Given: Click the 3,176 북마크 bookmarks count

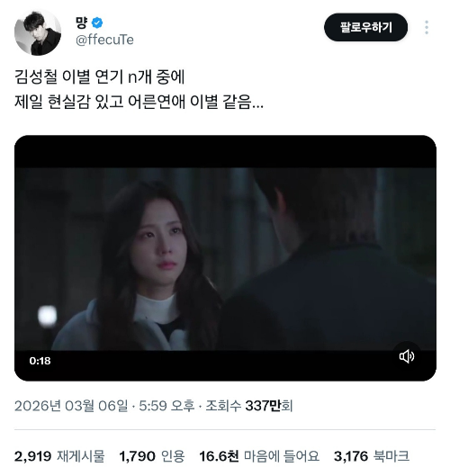Looking at the screenshot, I should click(372, 456).
